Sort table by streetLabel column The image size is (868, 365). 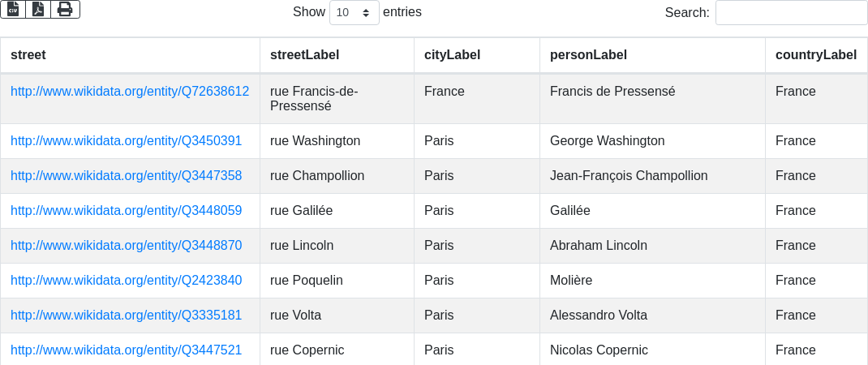coord(304,55)
